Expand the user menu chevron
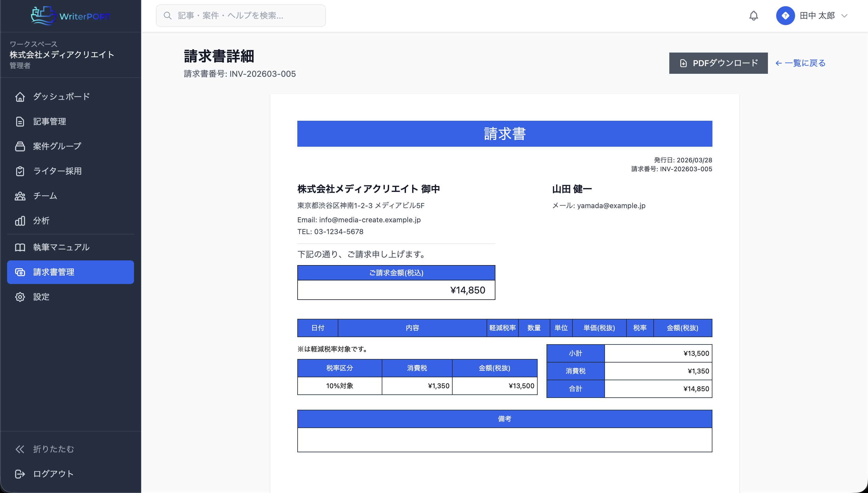This screenshot has width=868, height=493. (x=844, y=16)
